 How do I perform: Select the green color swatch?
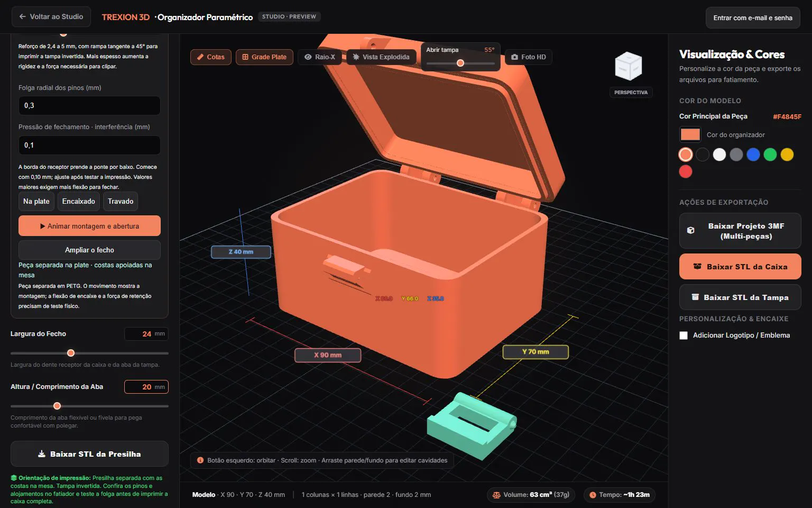pos(770,155)
